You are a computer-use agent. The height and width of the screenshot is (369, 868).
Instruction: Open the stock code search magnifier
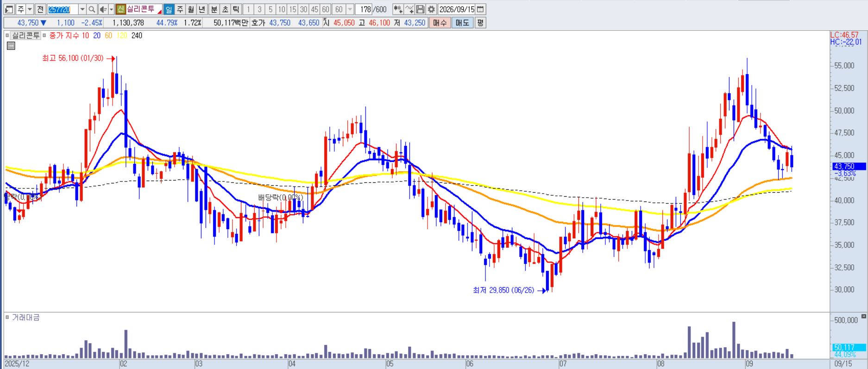tap(92, 9)
